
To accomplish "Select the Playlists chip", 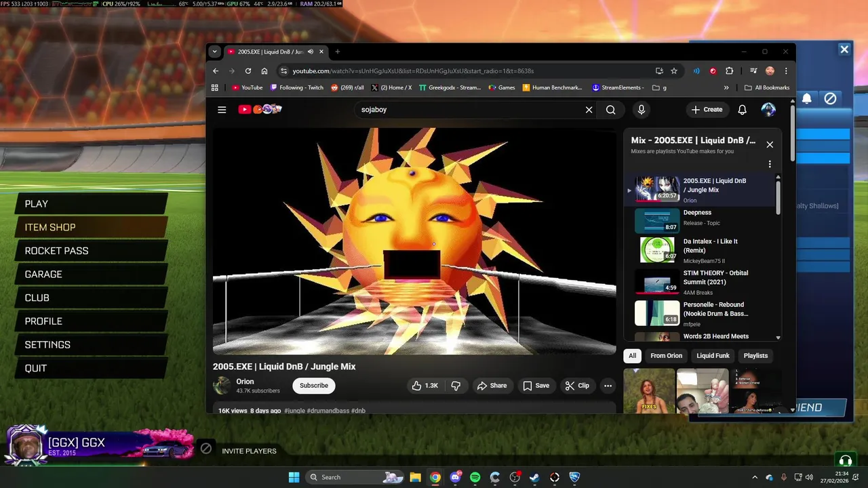I will point(755,356).
